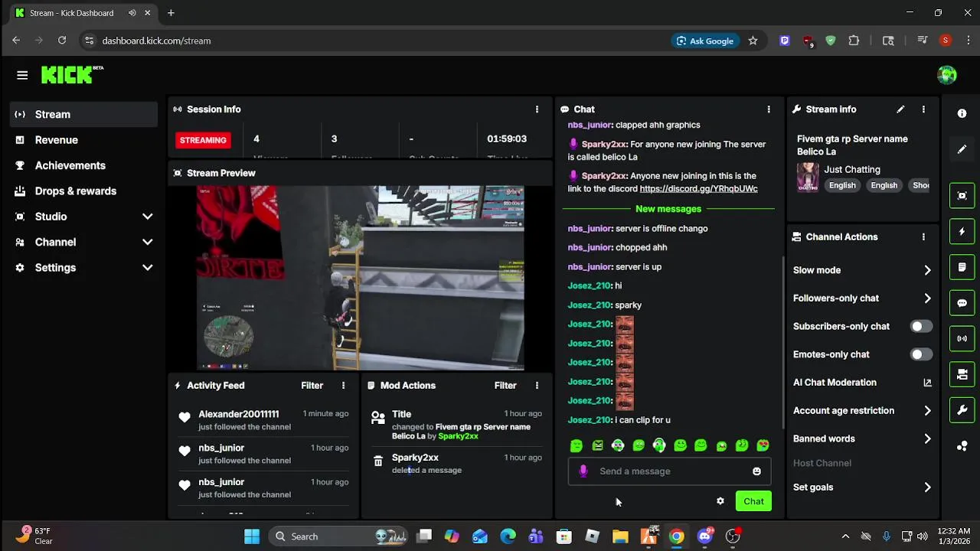Insert the heart-eyes Kick emote
980x551 pixels.
tap(763, 445)
